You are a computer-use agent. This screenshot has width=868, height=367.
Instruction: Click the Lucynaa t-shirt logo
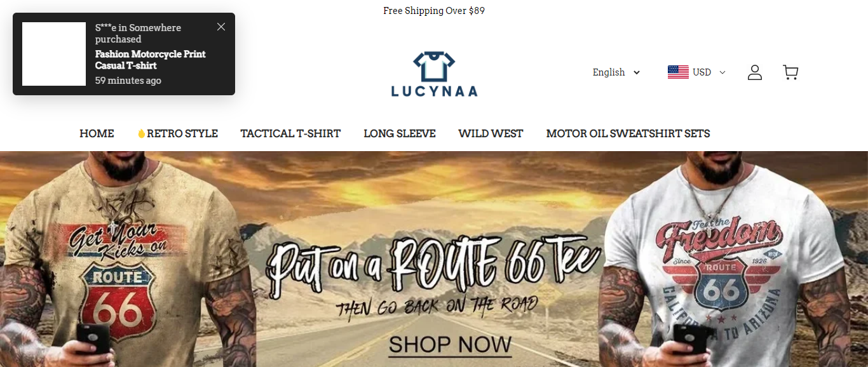click(x=434, y=74)
